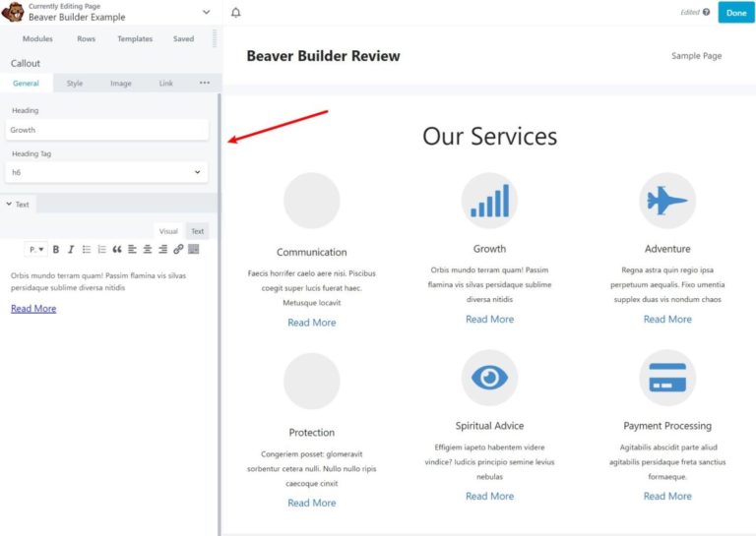Viewport: 756px width, 536px height.
Task: Click the Growth bar chart icon
Action: (489, 201)
